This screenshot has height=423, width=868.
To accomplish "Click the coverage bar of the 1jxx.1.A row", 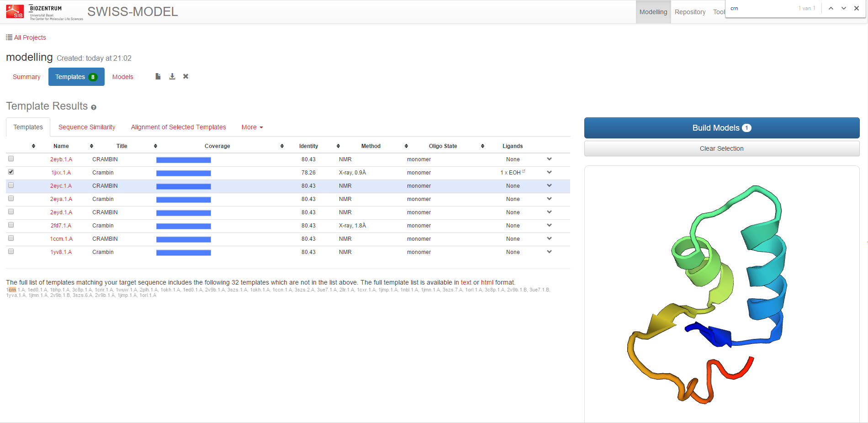I will click(184, 173).
